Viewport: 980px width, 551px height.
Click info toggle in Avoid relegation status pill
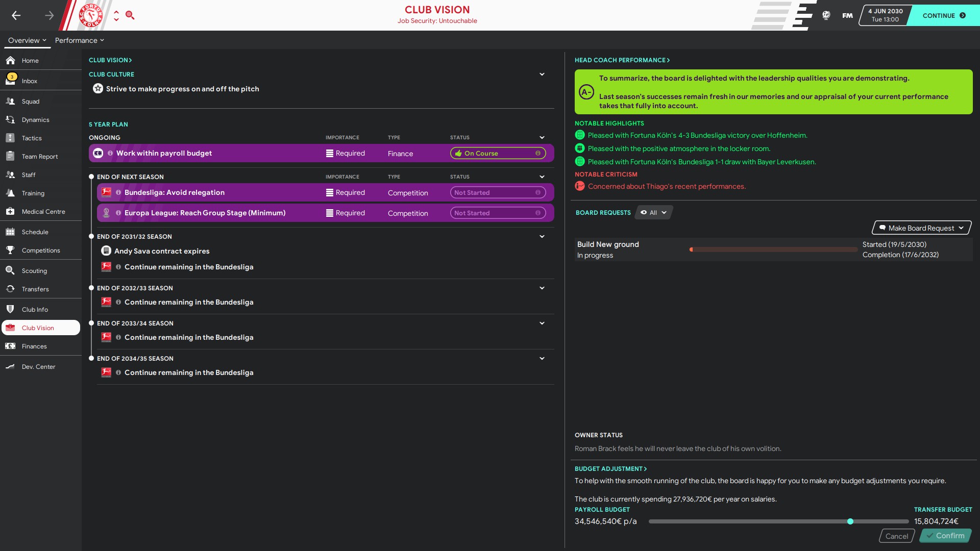click(x=537, y=192)
